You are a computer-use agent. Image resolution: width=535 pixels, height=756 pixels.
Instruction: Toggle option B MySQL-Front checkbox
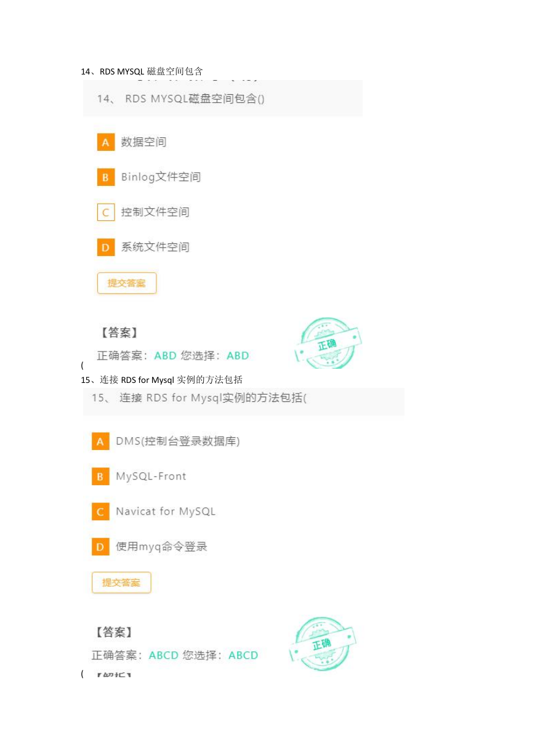tap(100, 477)
